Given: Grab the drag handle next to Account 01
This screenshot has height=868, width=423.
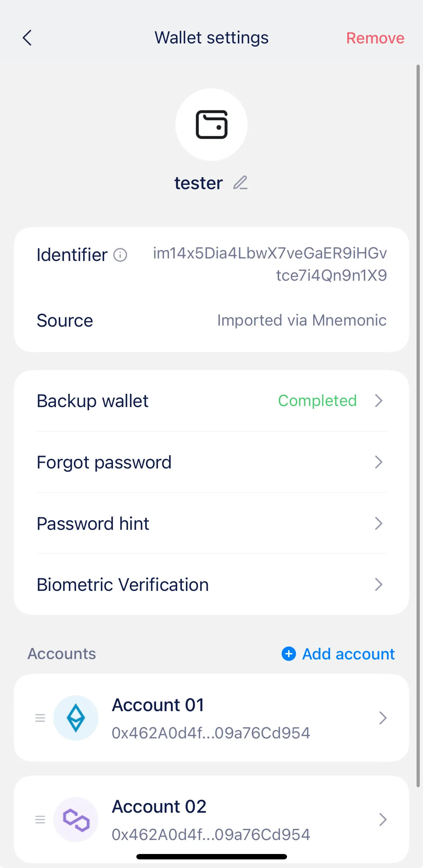Looking at the screenshot, I should (40, 717).
